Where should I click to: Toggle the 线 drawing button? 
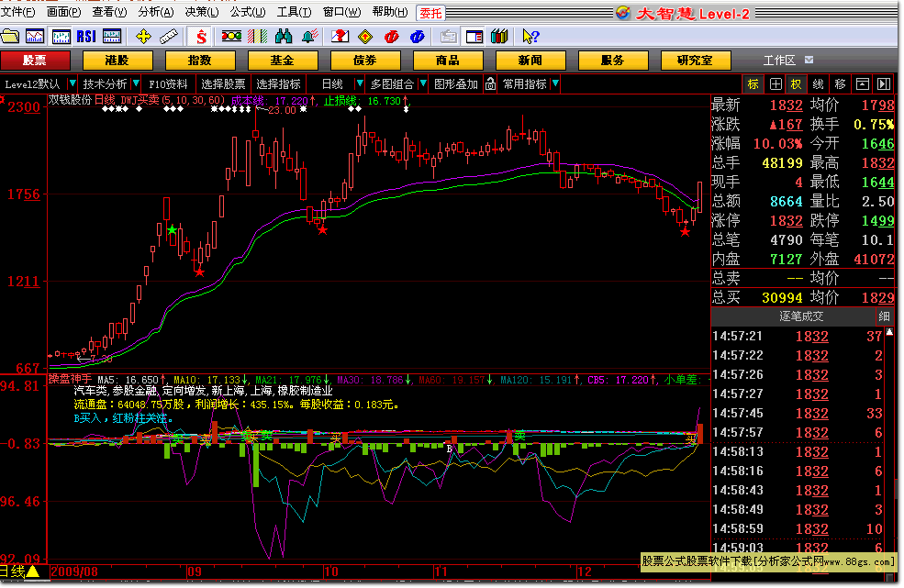coord(818,84)
